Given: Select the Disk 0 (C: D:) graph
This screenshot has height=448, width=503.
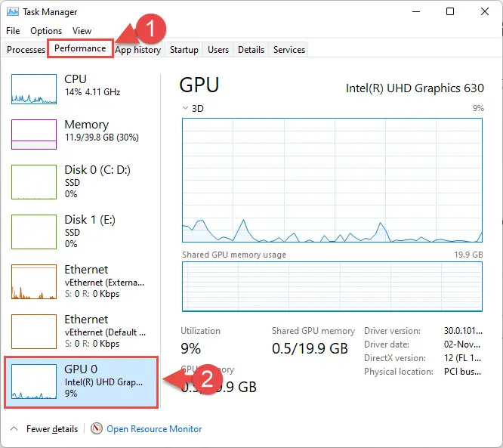Looking at the screenshot, I should pos(34,182).
